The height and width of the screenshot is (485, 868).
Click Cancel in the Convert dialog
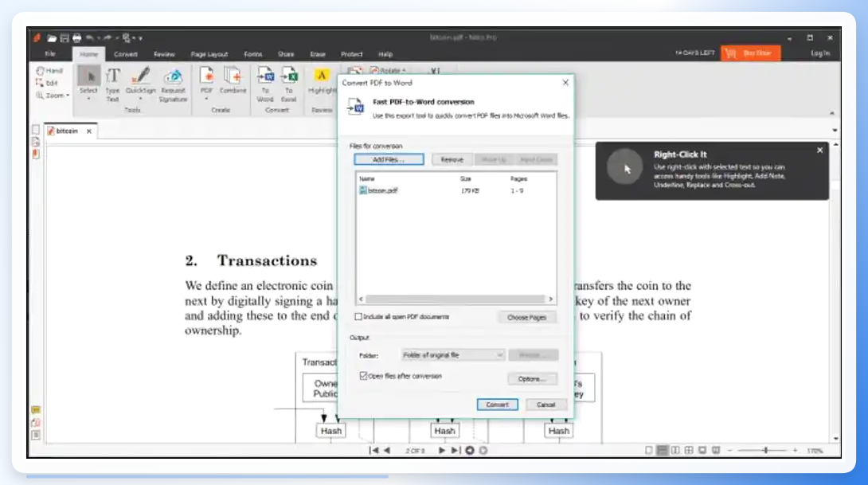coord(545,405)
